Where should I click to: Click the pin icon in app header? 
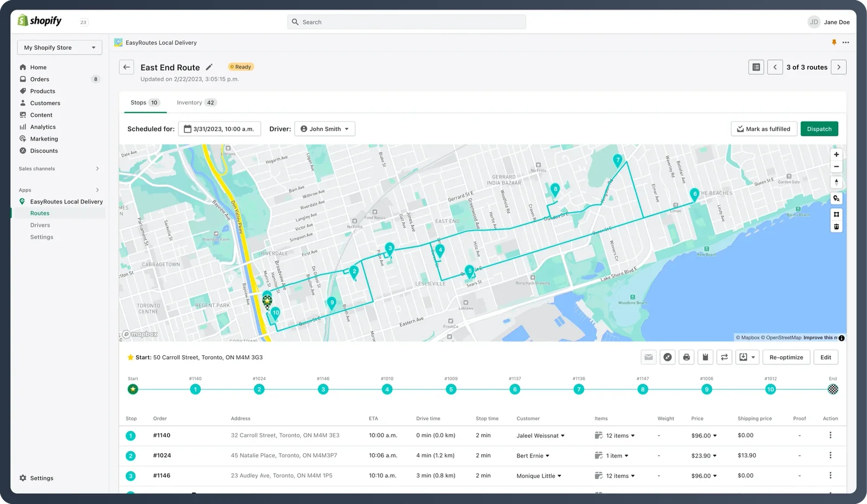(x=834, y=42)
